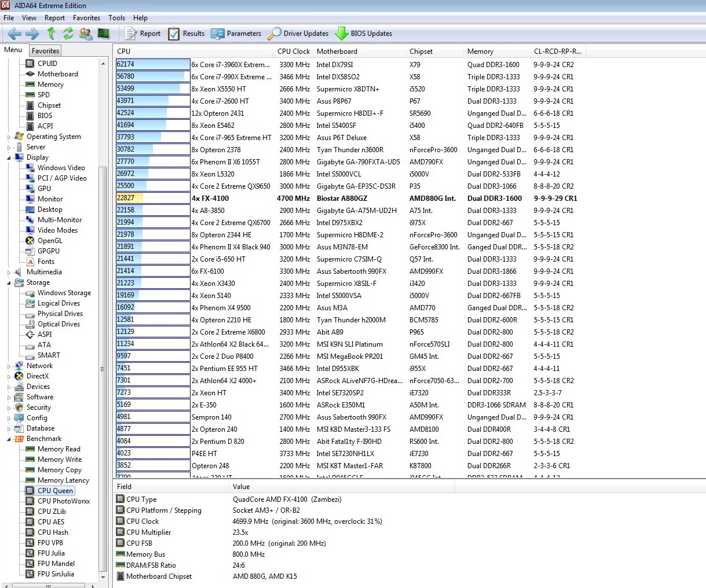706x588 pixels.
Task: Open benchmark Parameters
Action: [x=236, y=34]
